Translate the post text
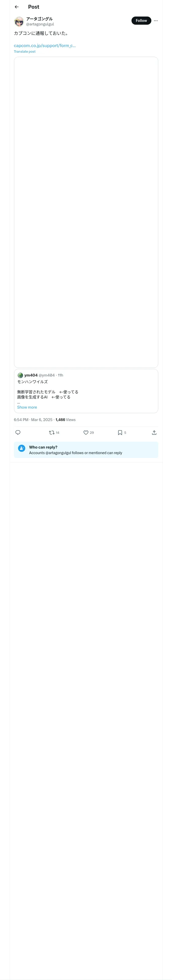This screenshot has width=172, height=980. (x=25, y=52)
